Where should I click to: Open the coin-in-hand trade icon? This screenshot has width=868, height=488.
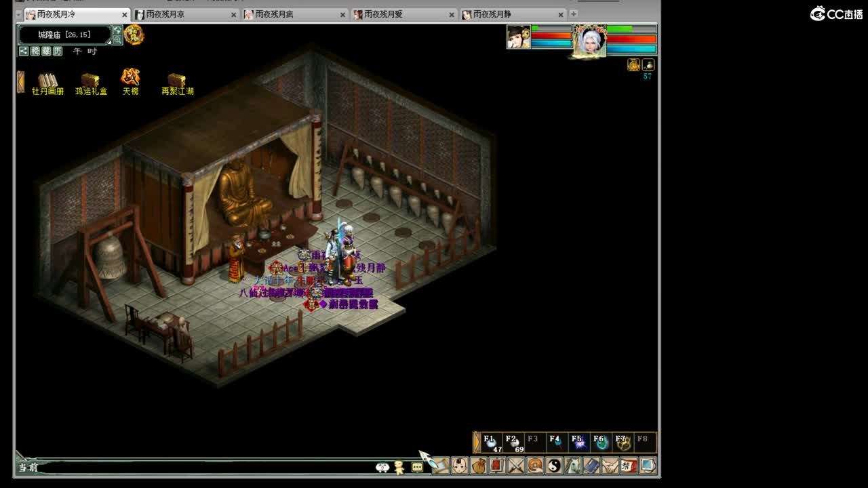535,466
